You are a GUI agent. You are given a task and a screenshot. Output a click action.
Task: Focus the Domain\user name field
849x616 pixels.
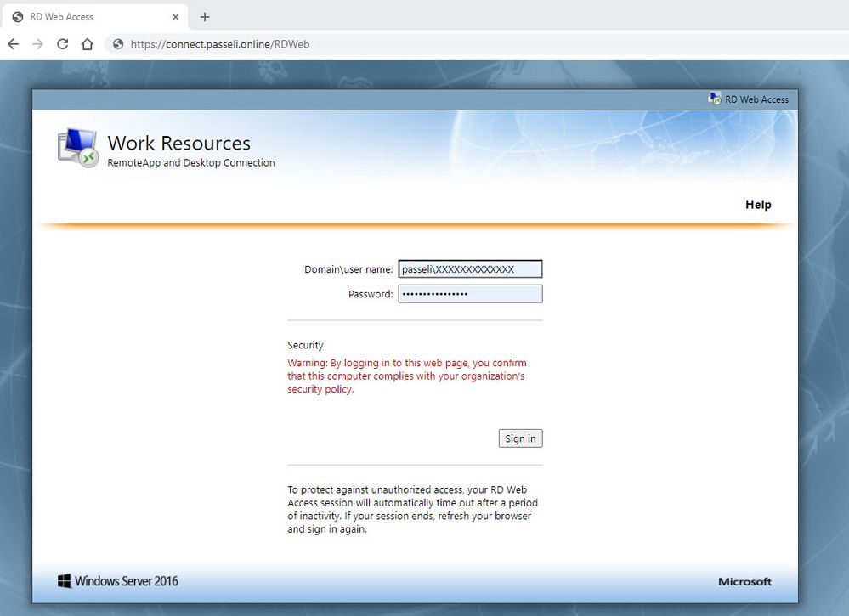471,269
